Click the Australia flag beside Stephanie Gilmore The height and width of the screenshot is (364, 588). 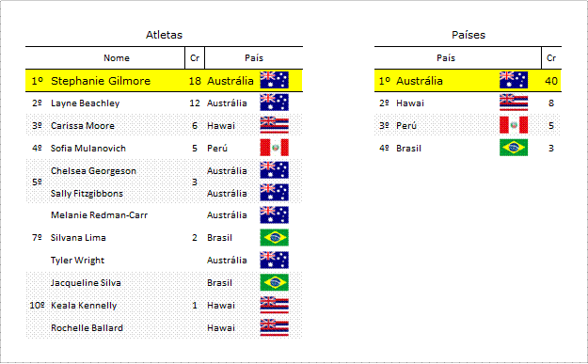[x=274, y=80]
